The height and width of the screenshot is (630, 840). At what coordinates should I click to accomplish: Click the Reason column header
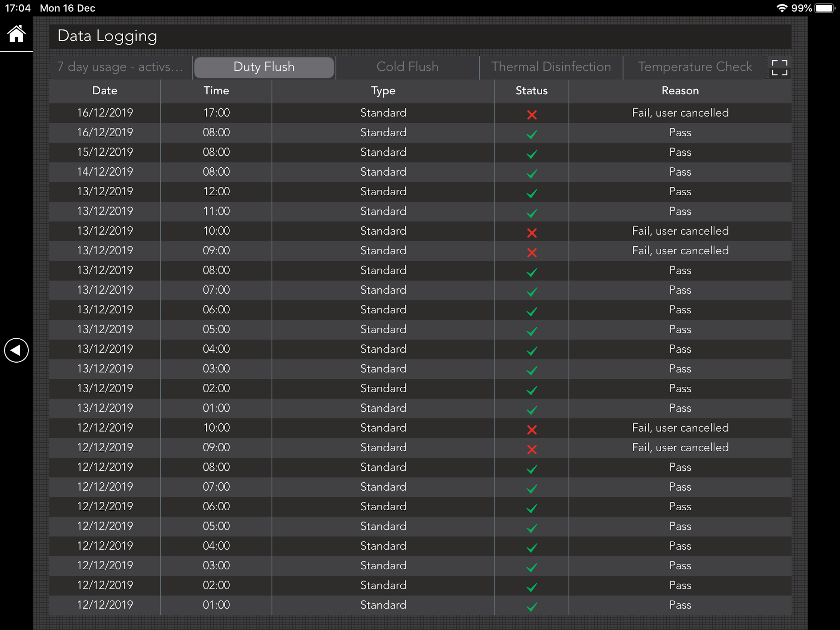tap(680, 91)
